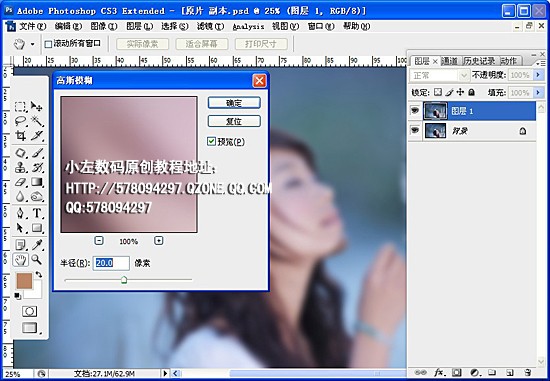The image size is (550, 381).
Task: Zoom in the blur preview
Action: (159, 241)
